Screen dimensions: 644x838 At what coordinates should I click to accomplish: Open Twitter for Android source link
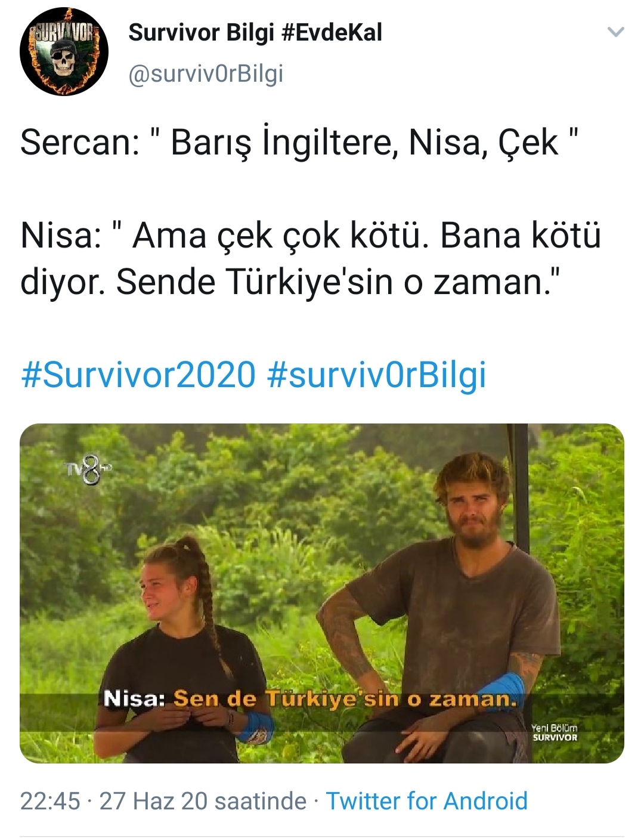coord(427,801)
